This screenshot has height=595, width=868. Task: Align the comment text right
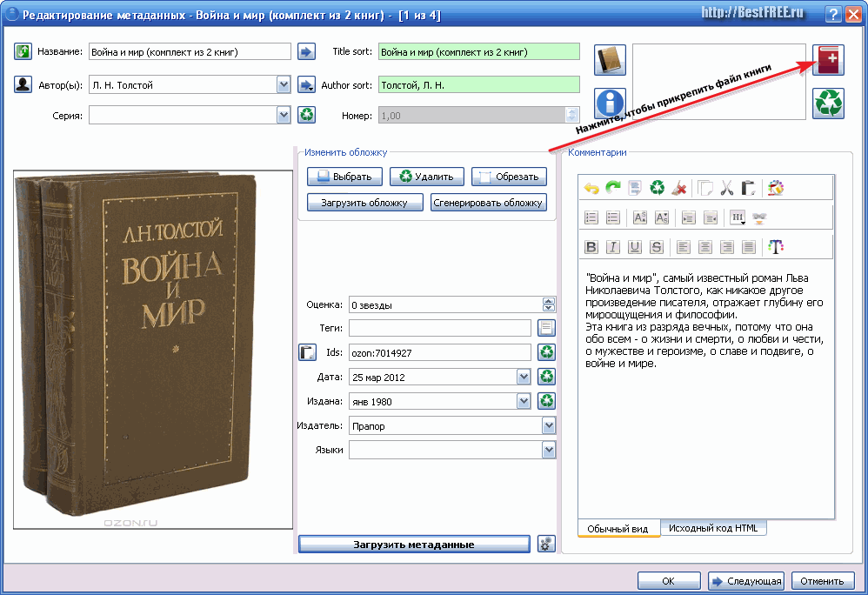click(727, 247)
